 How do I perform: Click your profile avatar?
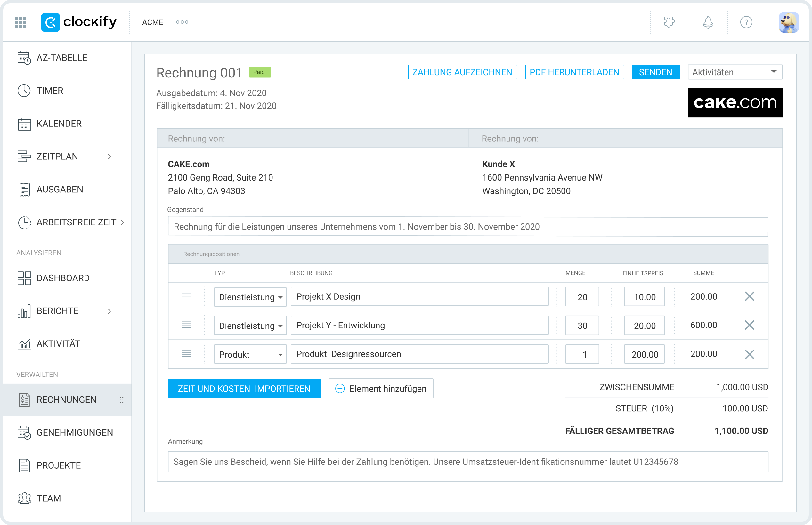tap(789, 22)
